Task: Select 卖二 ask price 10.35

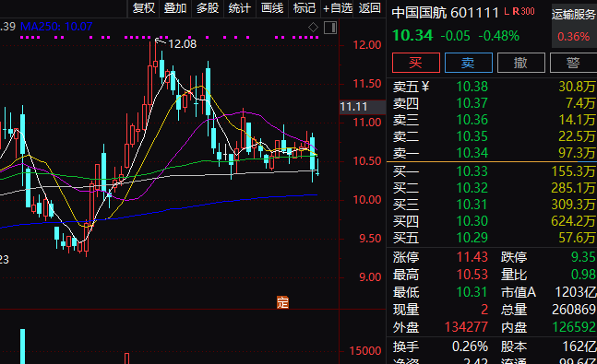Action: pyautogui.click(x=472, y=136)
